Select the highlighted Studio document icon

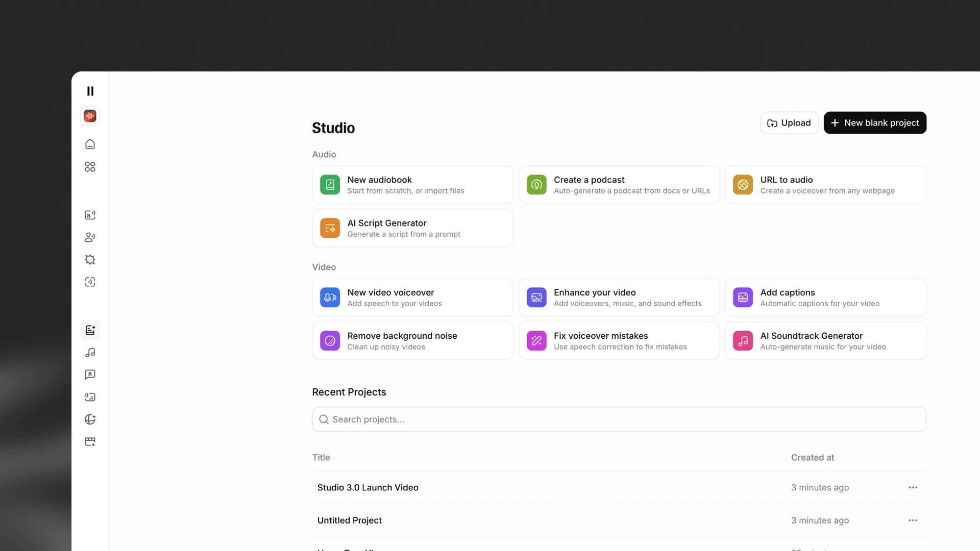pos(90,330)
